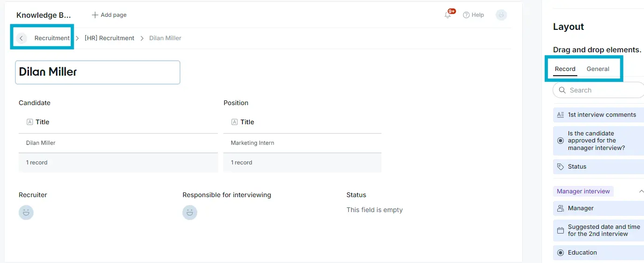Viewport: 644px width, 263px height.
Task: Click the Recruiter field label
Action: [x=33, y=195]
